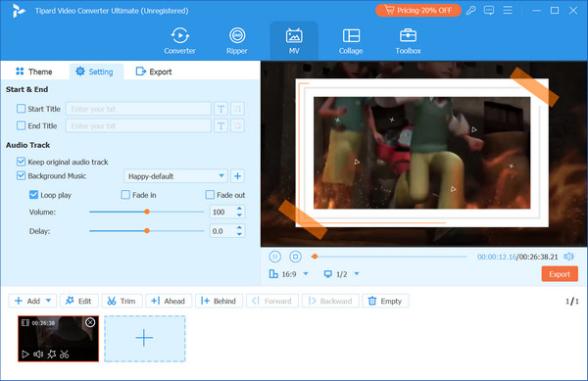Decrease Volume value with down arrow
Image resolution: width=588 pixels, height=381 pixels.
(x=239, y=215)
